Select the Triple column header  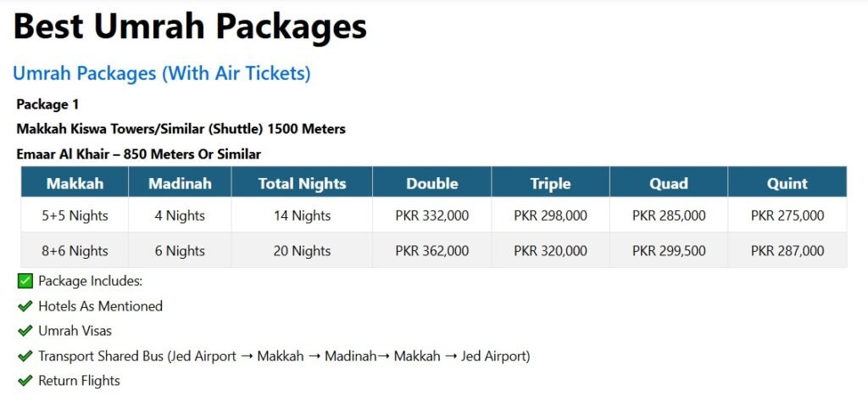[550, 182]
